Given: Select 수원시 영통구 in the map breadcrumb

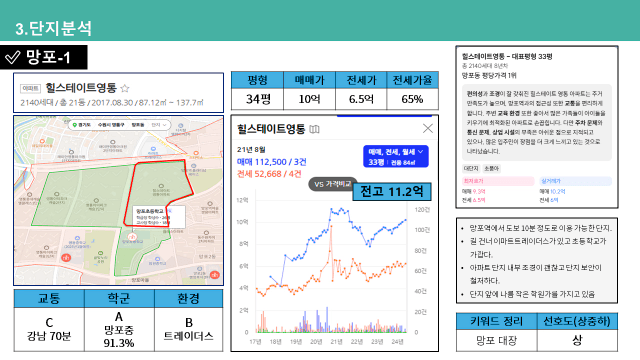Looking at the screenshot, I should (x=111, y=125).
